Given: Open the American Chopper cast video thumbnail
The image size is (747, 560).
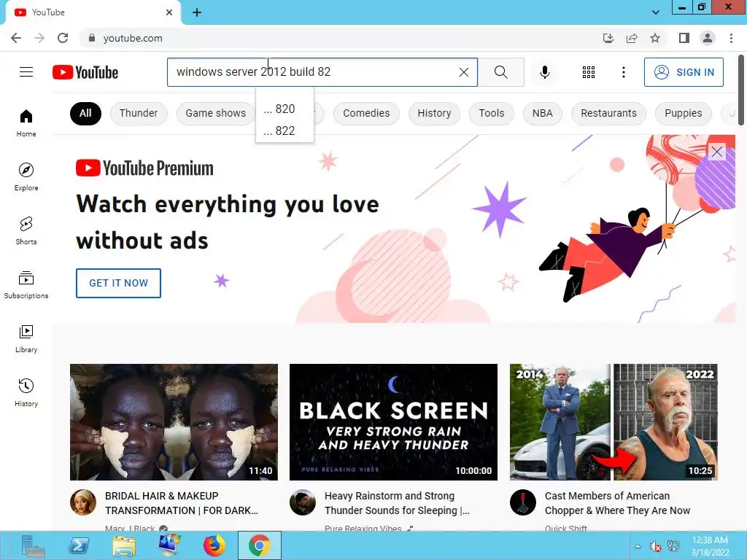Looking at the screenshot, I should 614,422.
